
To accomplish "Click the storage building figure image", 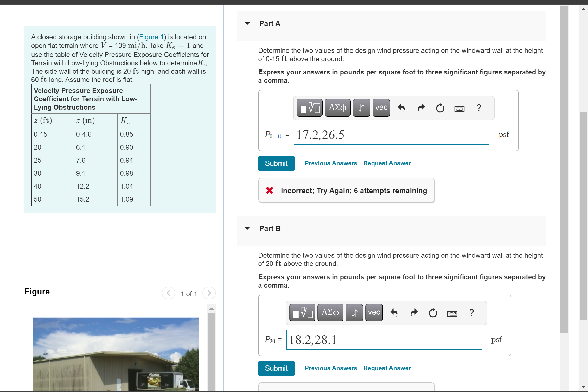I will (x=116, y=354).
